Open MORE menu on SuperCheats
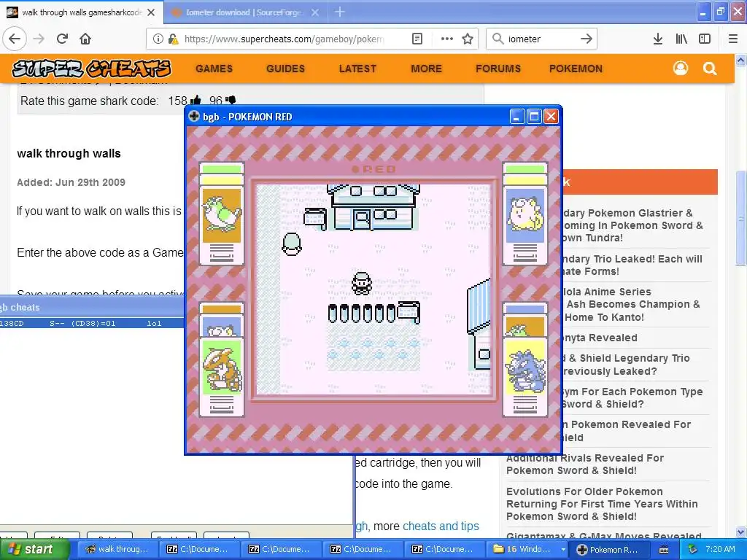The height and width of the screenshot is (560, 747). tap(426, 69)
